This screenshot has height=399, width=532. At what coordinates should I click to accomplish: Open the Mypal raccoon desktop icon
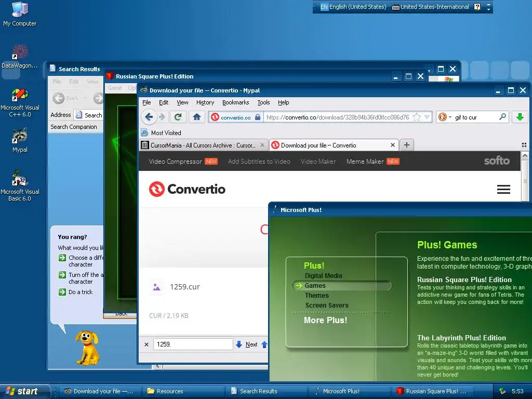[20, 140]
